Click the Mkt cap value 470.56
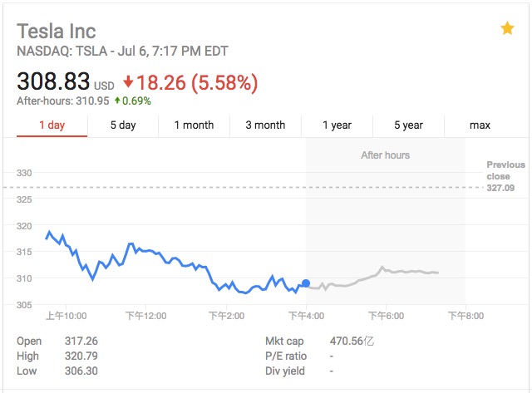Image resolution: width=532 pixels, height=393 pixels. 352,341
